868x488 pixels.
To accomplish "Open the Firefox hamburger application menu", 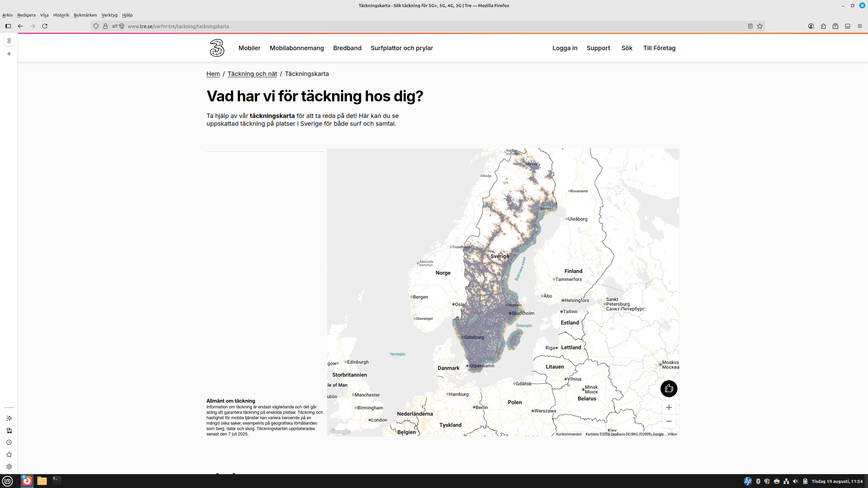I will [860, 26].
